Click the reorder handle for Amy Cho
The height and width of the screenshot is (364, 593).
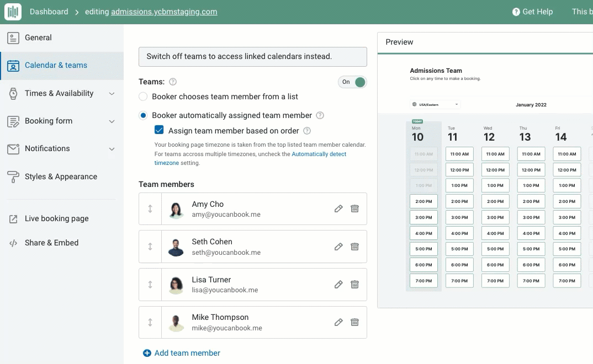(x=150, y=209)
